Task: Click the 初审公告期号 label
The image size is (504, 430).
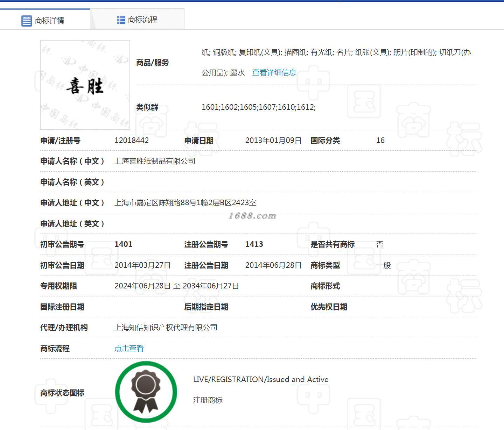Action: point(62,244)
